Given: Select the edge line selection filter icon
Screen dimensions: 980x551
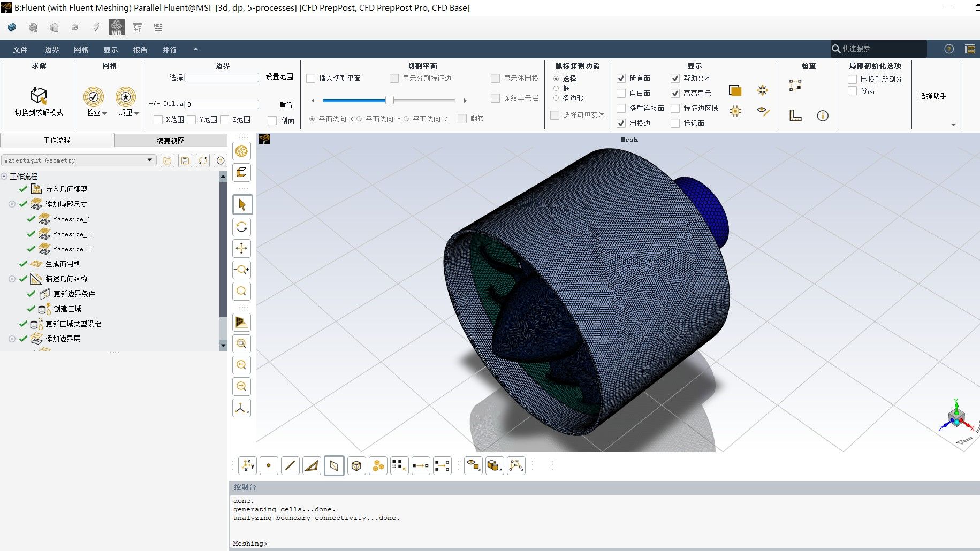Looking at the screenshot, I should coord(290,466).
